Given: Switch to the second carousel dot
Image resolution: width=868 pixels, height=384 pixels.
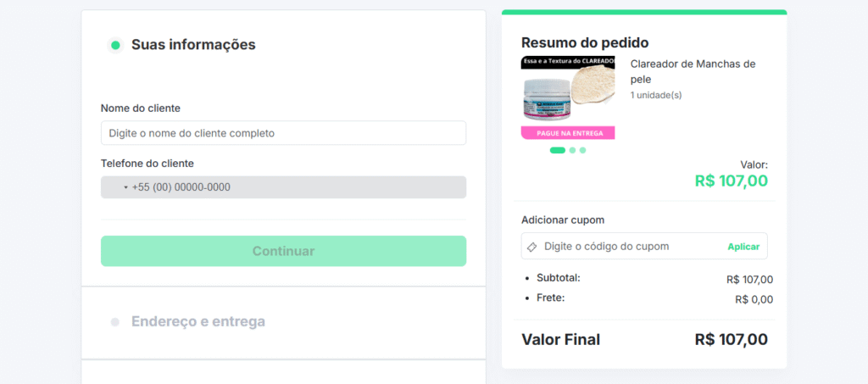Looking at the screenshot, I should (x=572, y=150).
